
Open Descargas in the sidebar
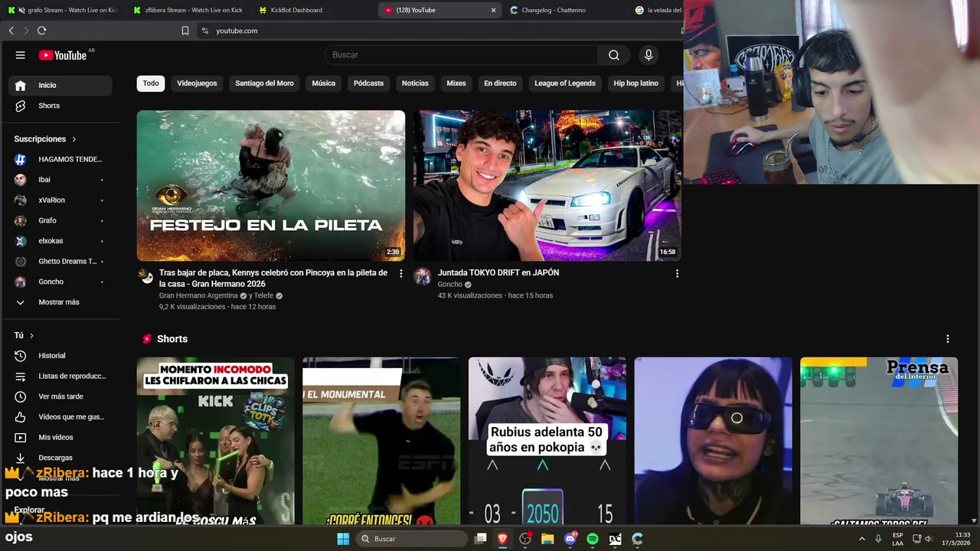[x=60, y=458]
